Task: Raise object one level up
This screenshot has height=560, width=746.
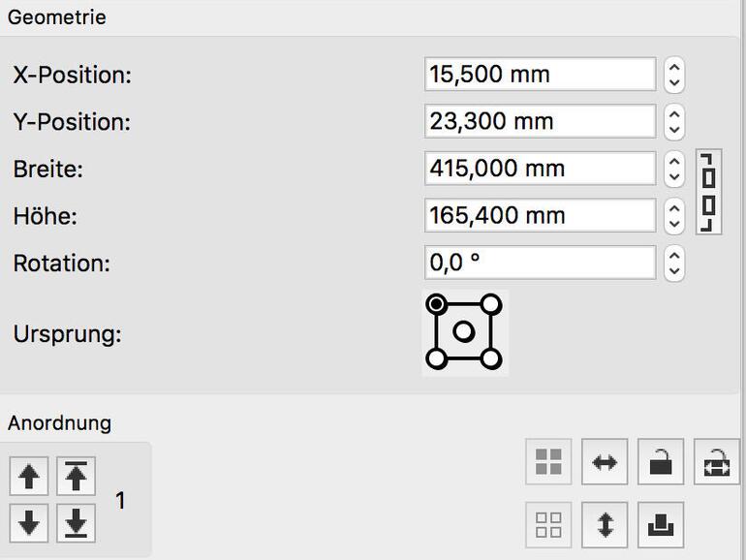Action: 29,477
